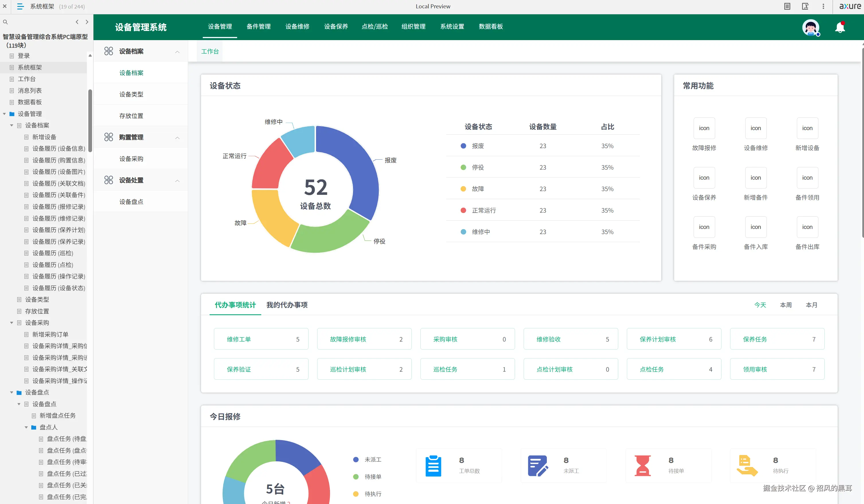
Task: Click the 故障报修 icon placeholder
Action: (x=704, y=128)
